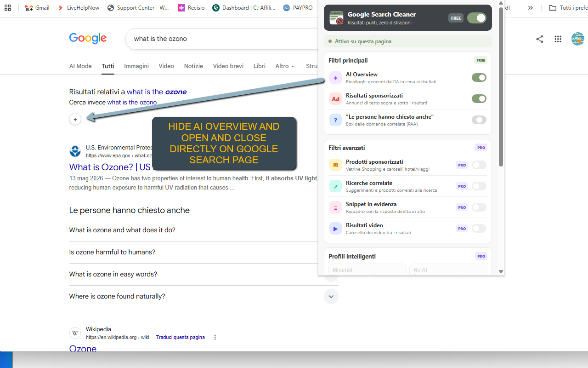This screenshot has width=588, height=368.
Task: Click the popup scrollbar down arrow
Action: 501,272
